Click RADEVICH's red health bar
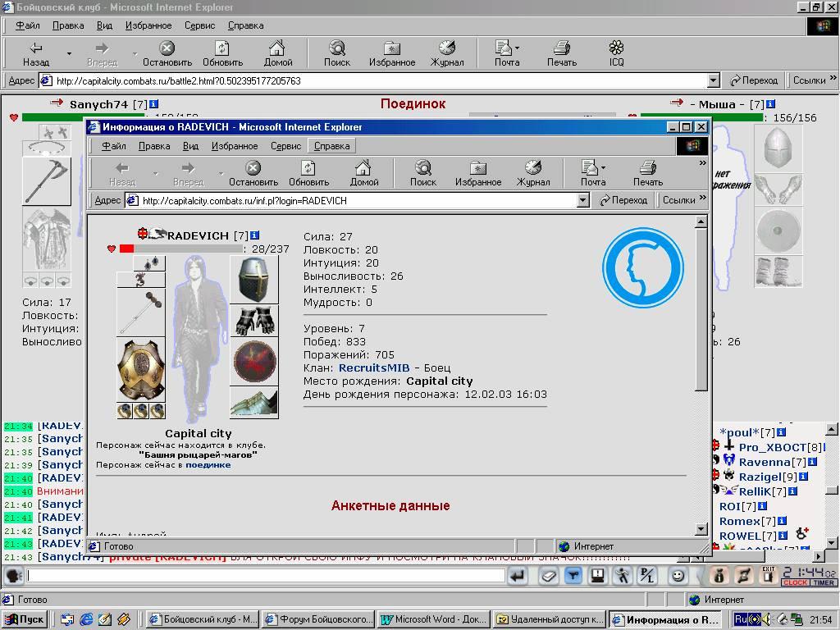This screenshot has height=630, width=840. click(x=126, y=249)
